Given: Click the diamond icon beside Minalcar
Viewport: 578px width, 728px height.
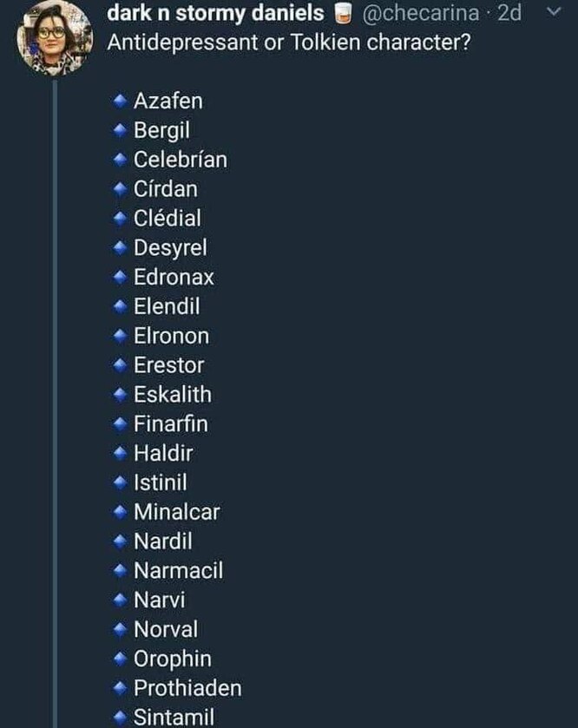Looking at the screenshot, I should pyautogui.click(x=120, y=512).
